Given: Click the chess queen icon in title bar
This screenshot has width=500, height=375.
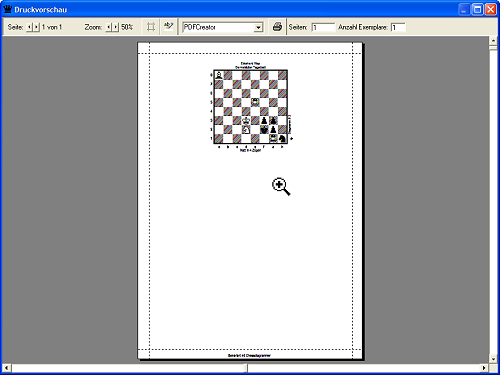Looking at the screenshot, I should pos(7,9).
